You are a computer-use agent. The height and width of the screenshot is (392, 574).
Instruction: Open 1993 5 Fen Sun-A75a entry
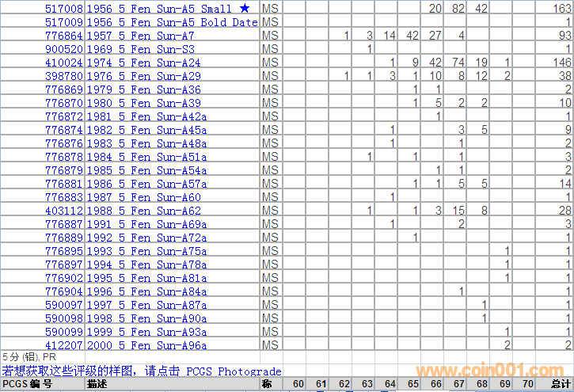pyautogui.click(x=146, y=252)
